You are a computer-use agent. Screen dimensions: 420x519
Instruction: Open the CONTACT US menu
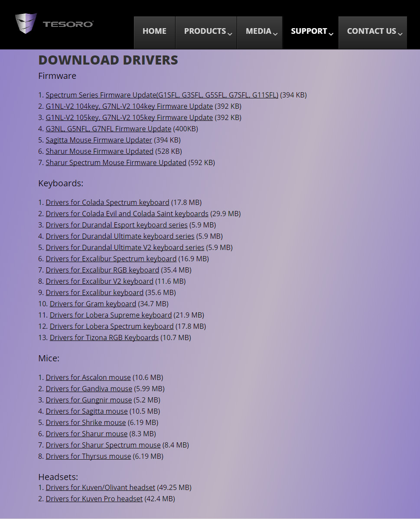(x=373, y=32)
